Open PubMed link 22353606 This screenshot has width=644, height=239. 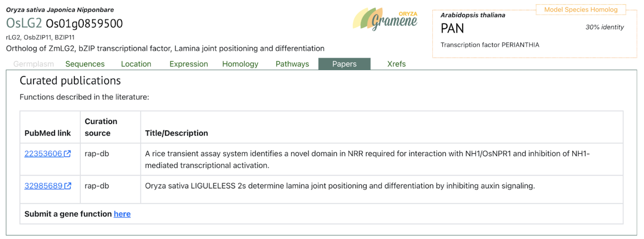coord(43,154)
